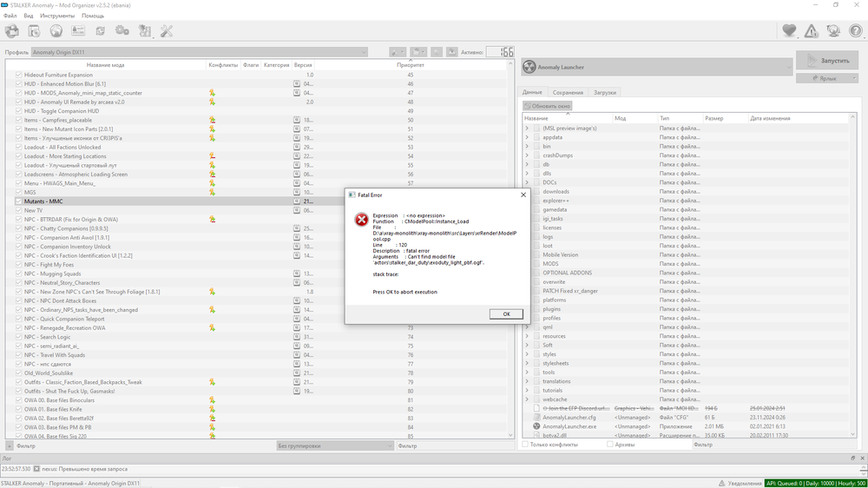Expand the gamedata folder
The width and height of the screenshot is (868, 488).
pyautogui.click(x=527, y=210)
